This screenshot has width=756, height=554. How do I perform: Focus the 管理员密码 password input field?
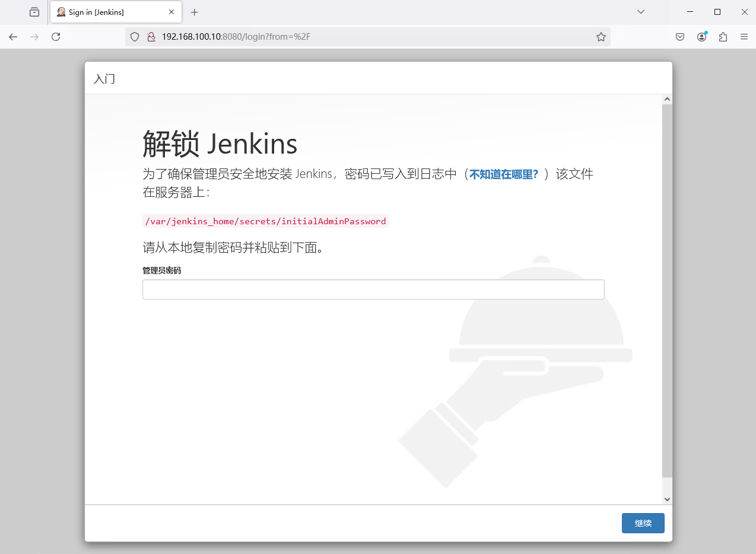(373, 289)
